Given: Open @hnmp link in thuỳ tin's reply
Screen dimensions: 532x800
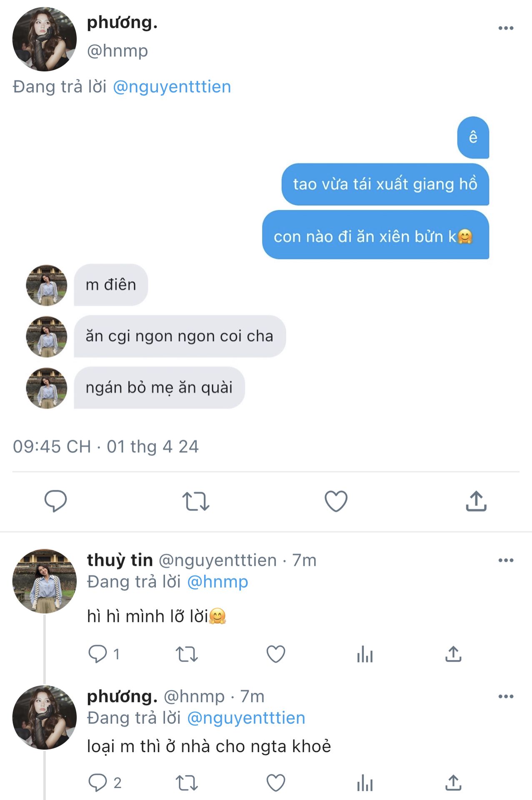Looking at the screenshot, I should (x=217, y=582).
